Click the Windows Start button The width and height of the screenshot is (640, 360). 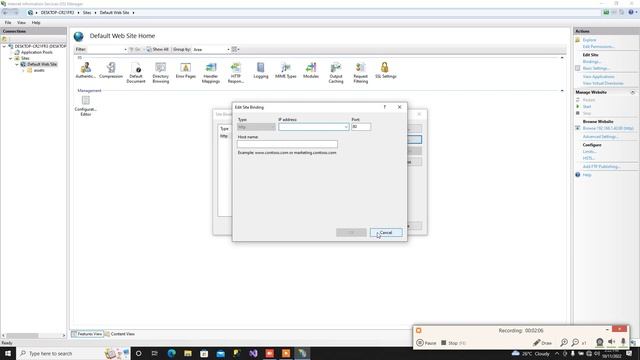(x=8, y=353)
